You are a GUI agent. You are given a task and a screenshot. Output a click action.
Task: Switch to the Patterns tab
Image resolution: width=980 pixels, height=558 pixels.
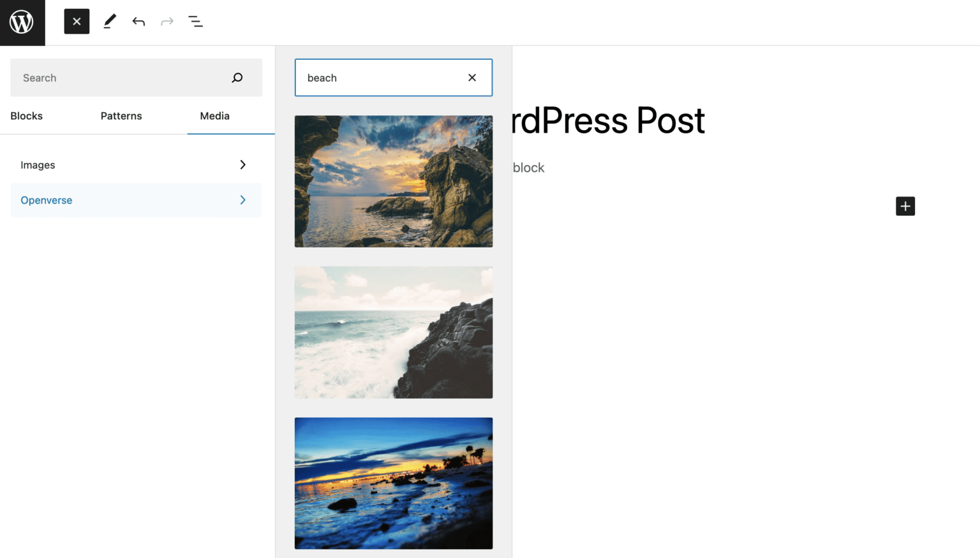pyautogui.click(x=121, y=116)
